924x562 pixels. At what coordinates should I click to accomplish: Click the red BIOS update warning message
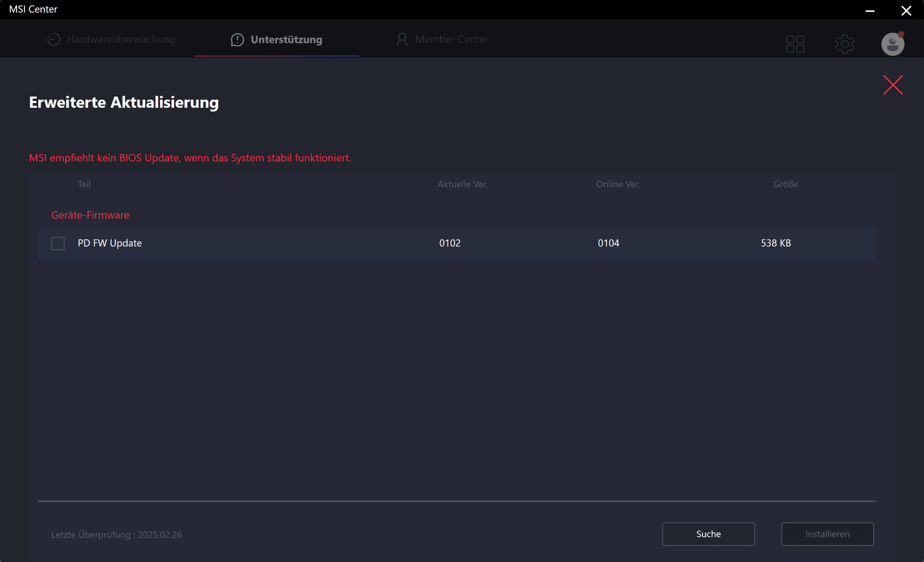(190, 158)
